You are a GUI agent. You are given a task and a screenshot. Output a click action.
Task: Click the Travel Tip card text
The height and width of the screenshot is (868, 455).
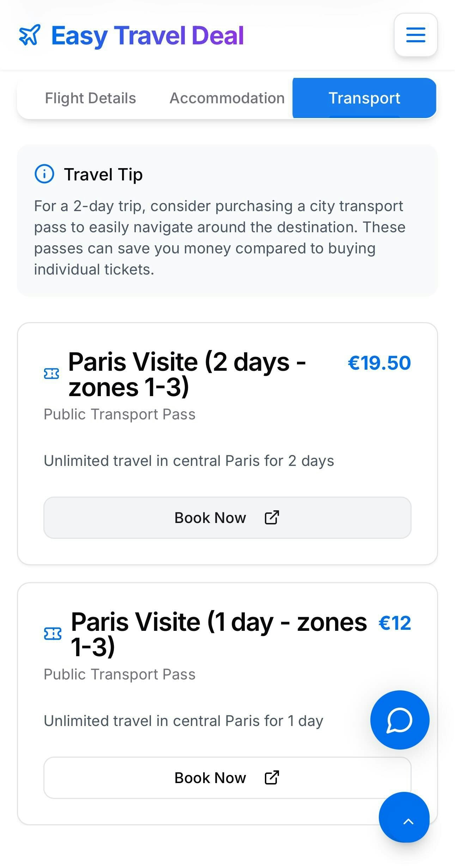[x=220, y=238]
